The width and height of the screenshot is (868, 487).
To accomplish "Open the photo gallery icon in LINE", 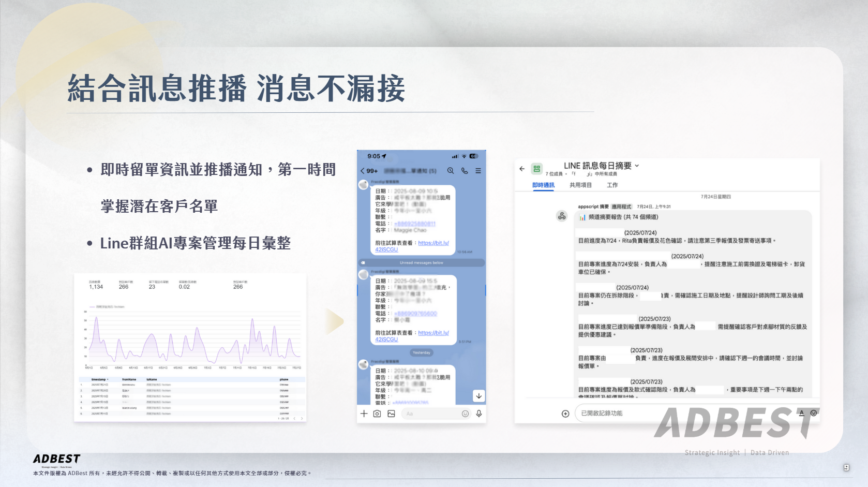I will click(391, 414).
